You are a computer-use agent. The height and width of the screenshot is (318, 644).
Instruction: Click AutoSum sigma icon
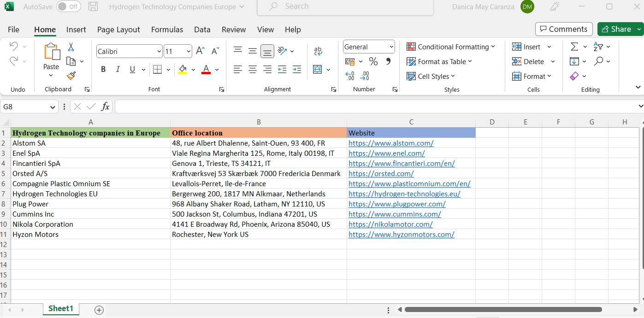tap(574, 47)
